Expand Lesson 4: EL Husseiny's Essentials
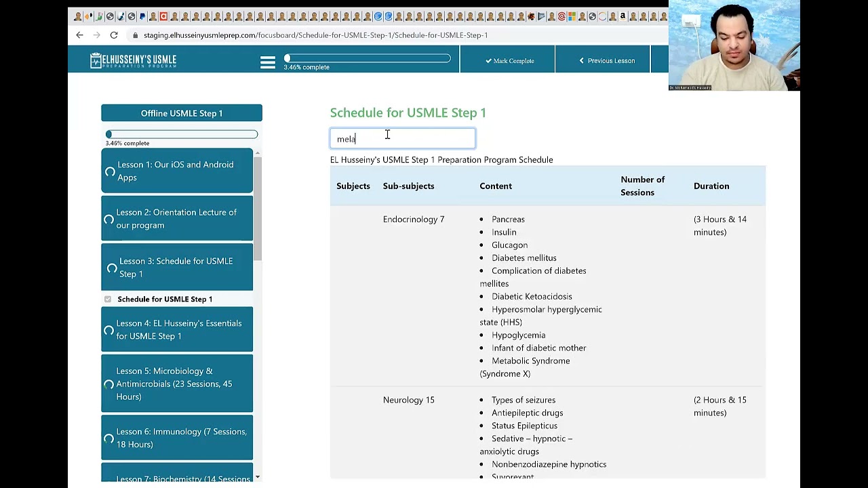 coord(177,329)
